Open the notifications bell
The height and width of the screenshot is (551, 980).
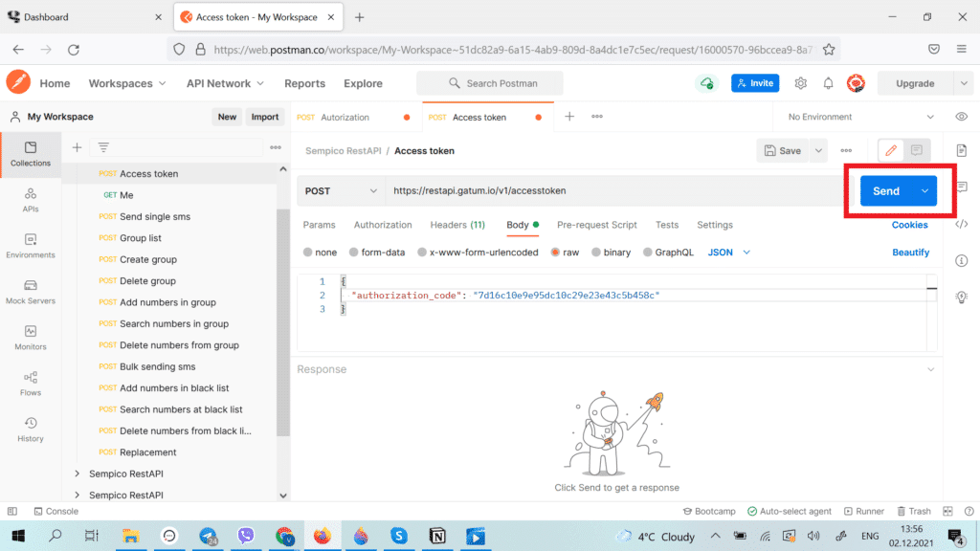click(828, 83)
